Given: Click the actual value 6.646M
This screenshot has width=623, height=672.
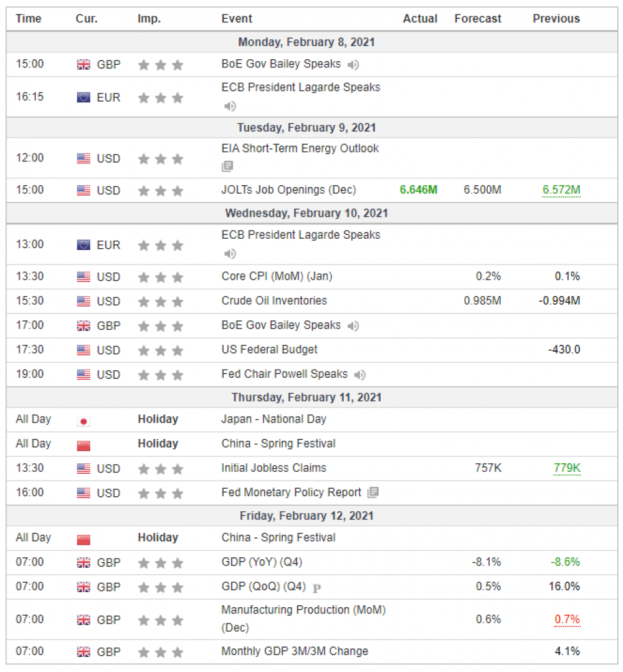Looking at the screenshot, I should coord(418,190).
